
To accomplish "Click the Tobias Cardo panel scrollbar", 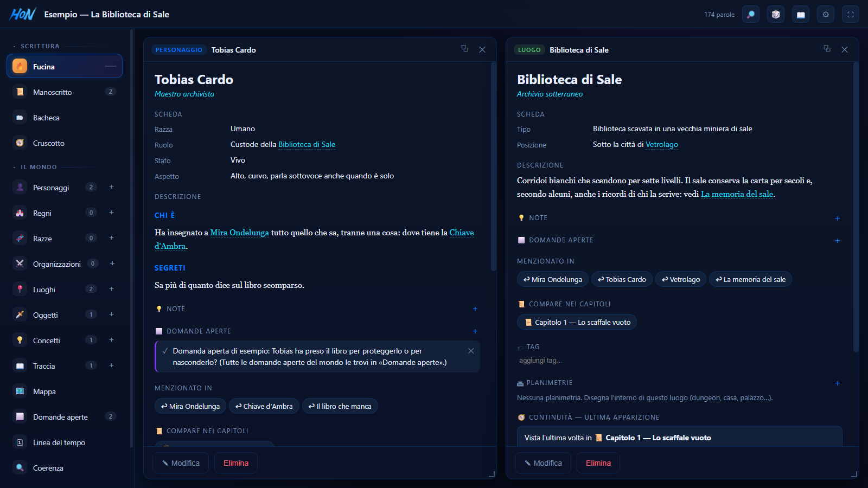I will click(494, 166).
